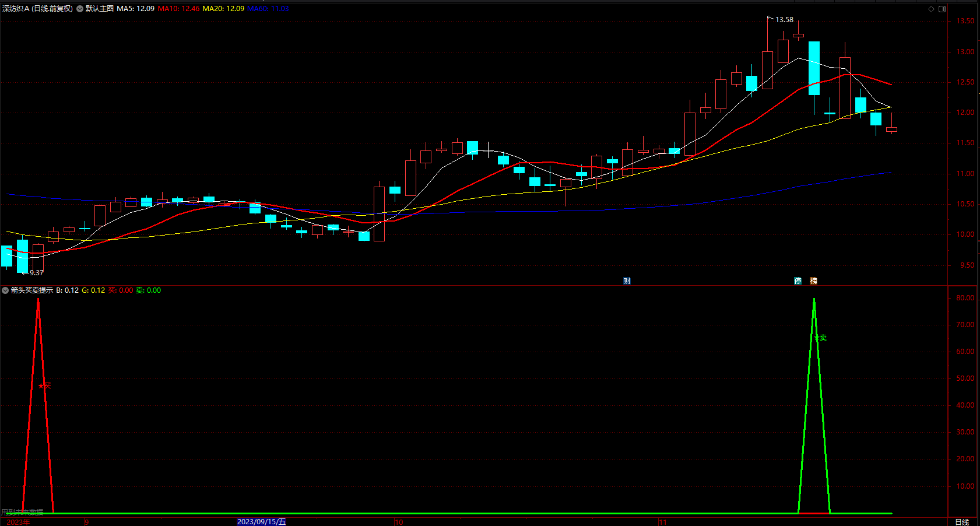
Task: Click the 13.58 high price label
Action: click(x=784, y=20)
